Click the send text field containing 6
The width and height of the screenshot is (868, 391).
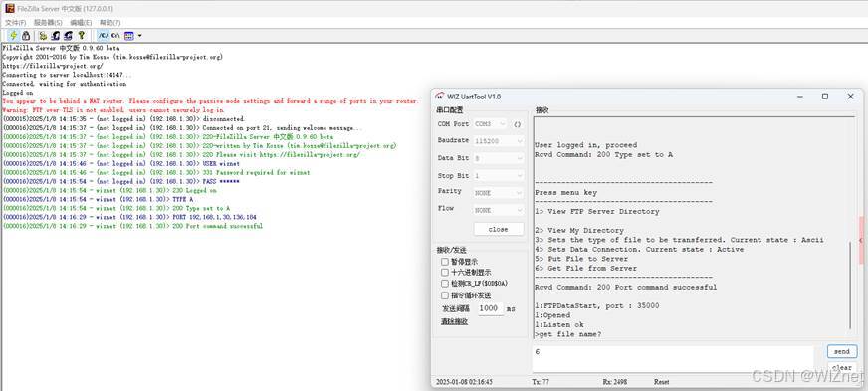[673, 359]
